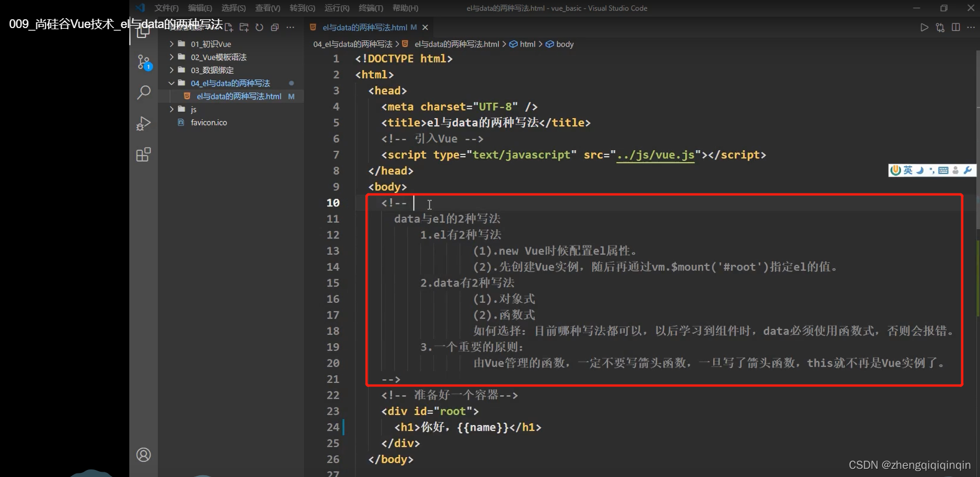
Task: Click the <title> line of code
Action: [x=486, y=123]
